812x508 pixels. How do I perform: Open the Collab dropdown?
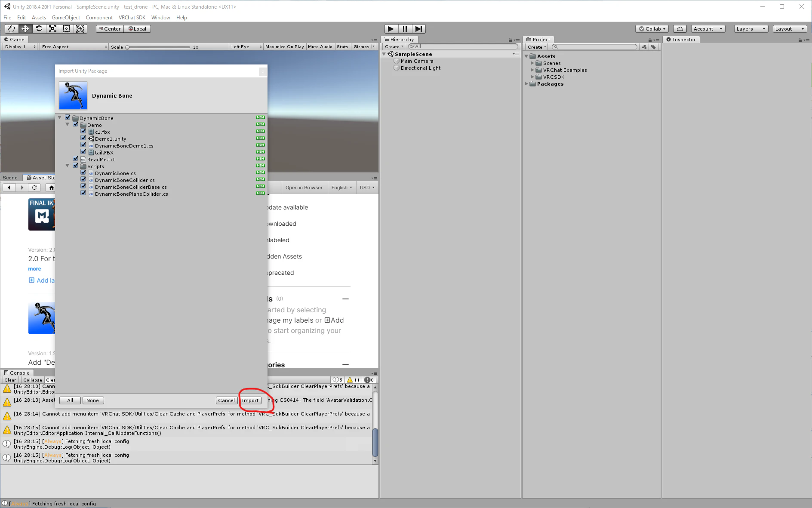(x=652, y=29)
